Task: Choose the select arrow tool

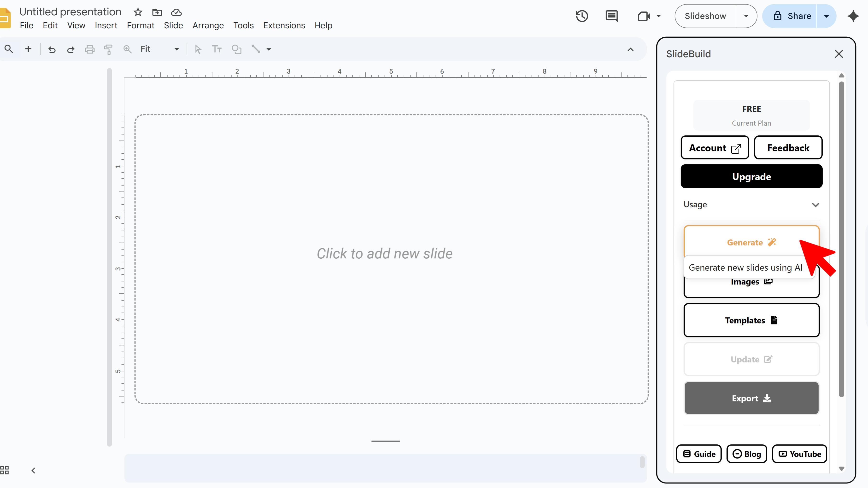Action: coord(198,50)
